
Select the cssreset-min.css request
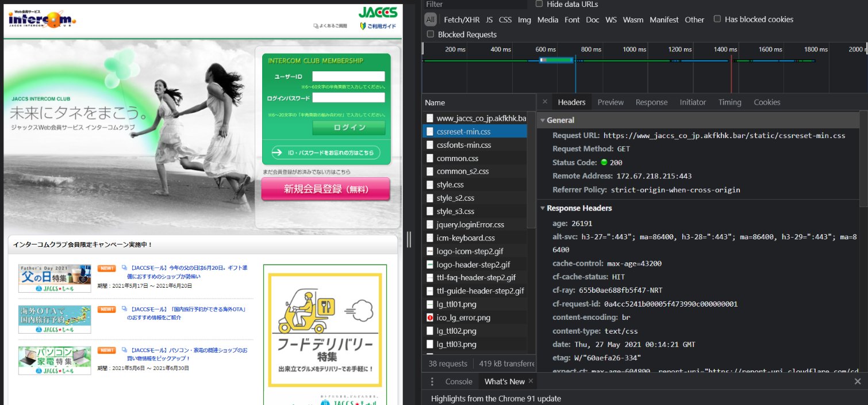pos(474,132)
